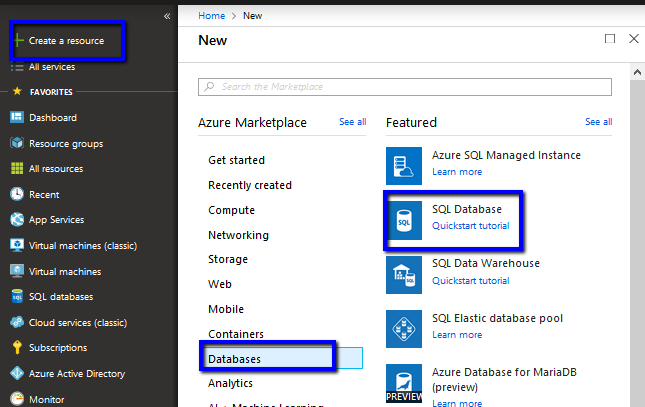Click the Resource groups cube icon

(x=17, y=143)
